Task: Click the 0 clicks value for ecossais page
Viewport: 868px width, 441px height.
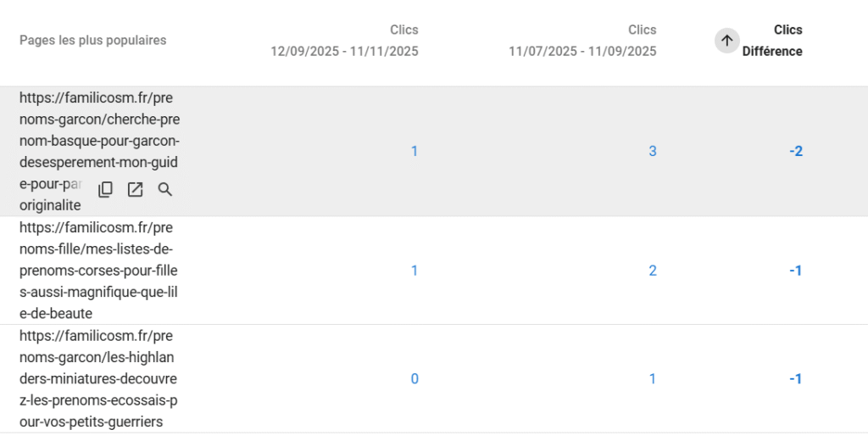Action: (415, 378)
